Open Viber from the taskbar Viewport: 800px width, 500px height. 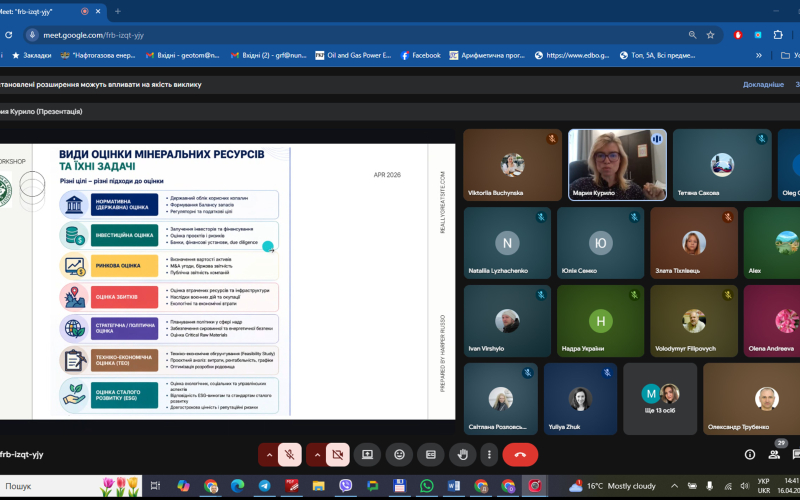[x=345, y=486]
